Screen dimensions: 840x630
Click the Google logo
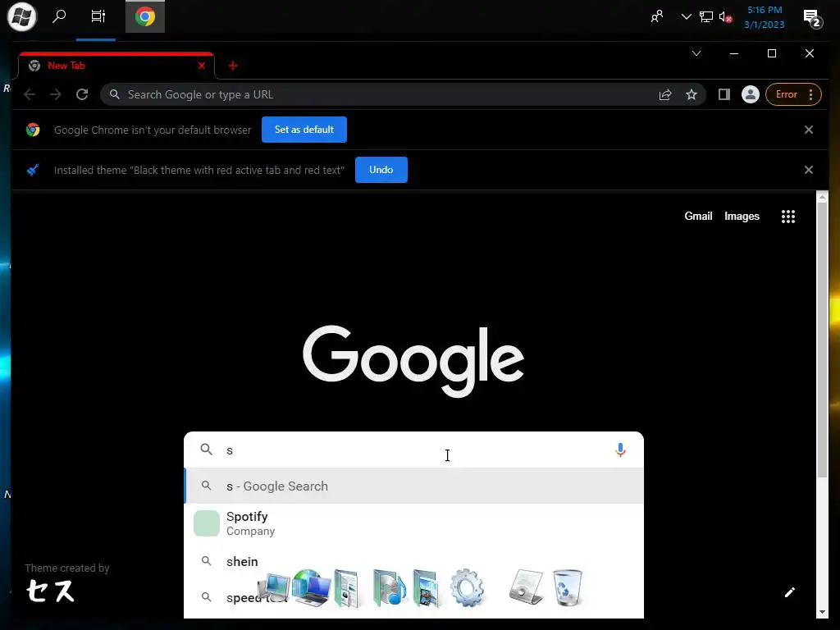413,360
